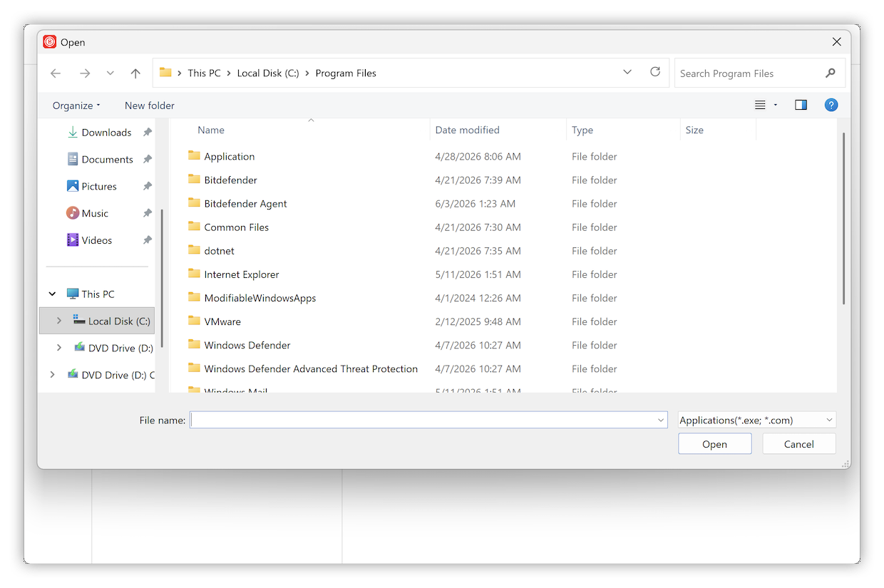Click the Downloads pin icon
The width and height of the screenshot is (884, 588).
(x=147, y=133)
